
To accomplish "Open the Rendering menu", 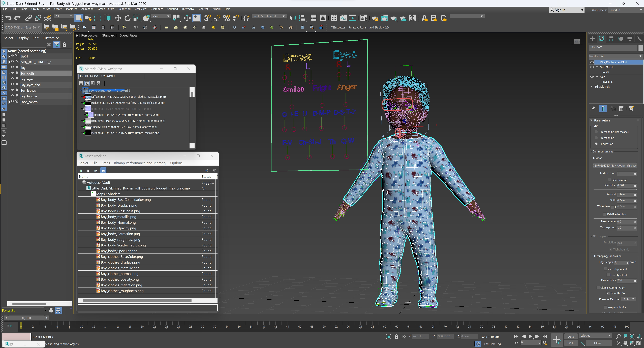I will click(x=124, y=9).
